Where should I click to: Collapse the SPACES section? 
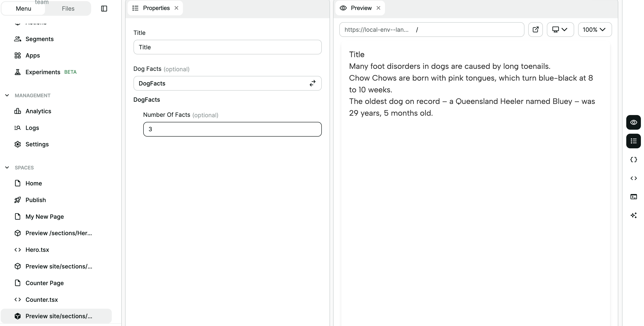click(7, 167)
